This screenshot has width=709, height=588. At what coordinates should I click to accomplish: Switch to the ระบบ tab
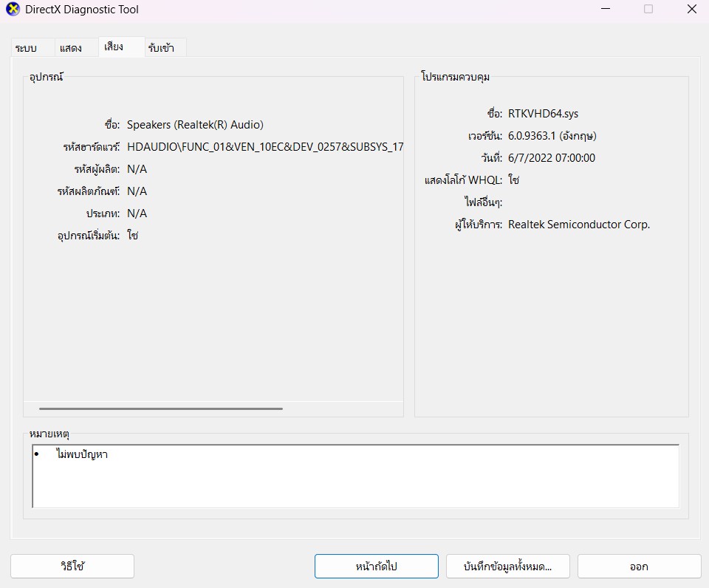pos(26,48)
